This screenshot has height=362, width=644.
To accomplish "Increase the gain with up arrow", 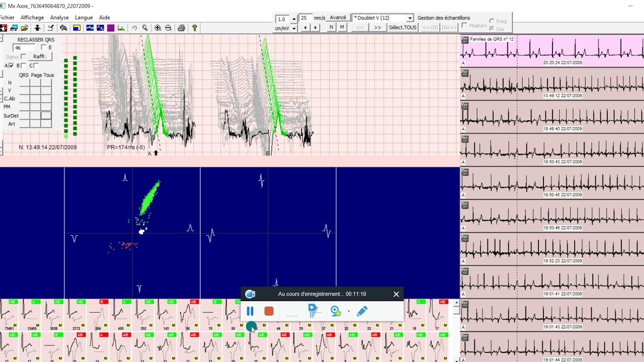I will 294,19.
